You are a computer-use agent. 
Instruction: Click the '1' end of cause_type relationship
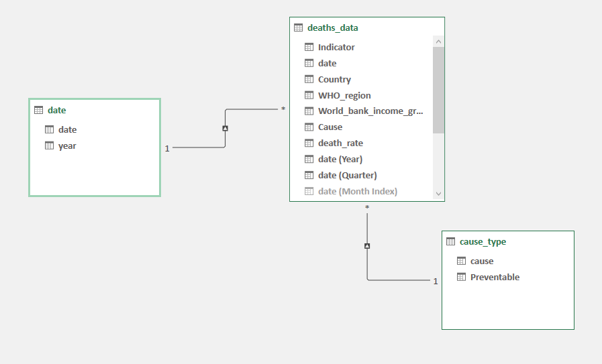pyautogui.click(x=436, y=281)
